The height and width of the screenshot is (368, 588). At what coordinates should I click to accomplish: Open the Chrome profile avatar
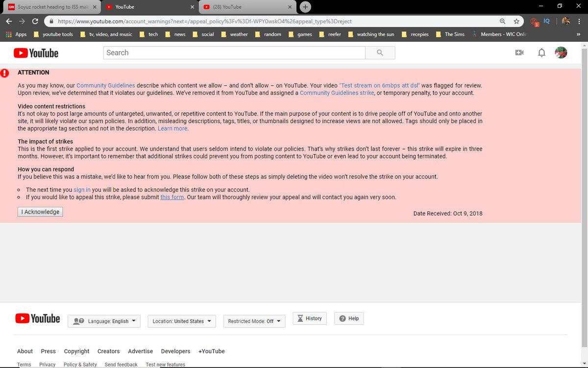pyautogui.click(x=566, y=22)
